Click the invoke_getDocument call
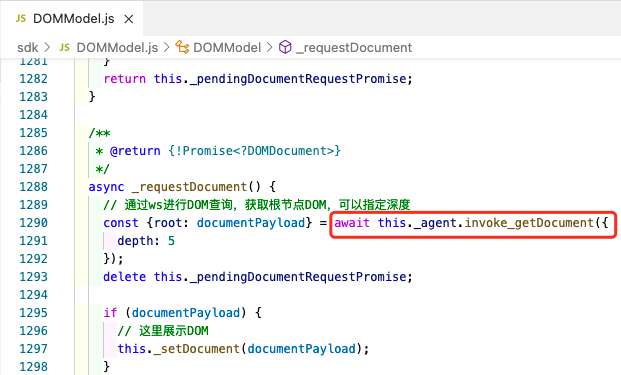The image size is (621, 375). pos(529,223)
